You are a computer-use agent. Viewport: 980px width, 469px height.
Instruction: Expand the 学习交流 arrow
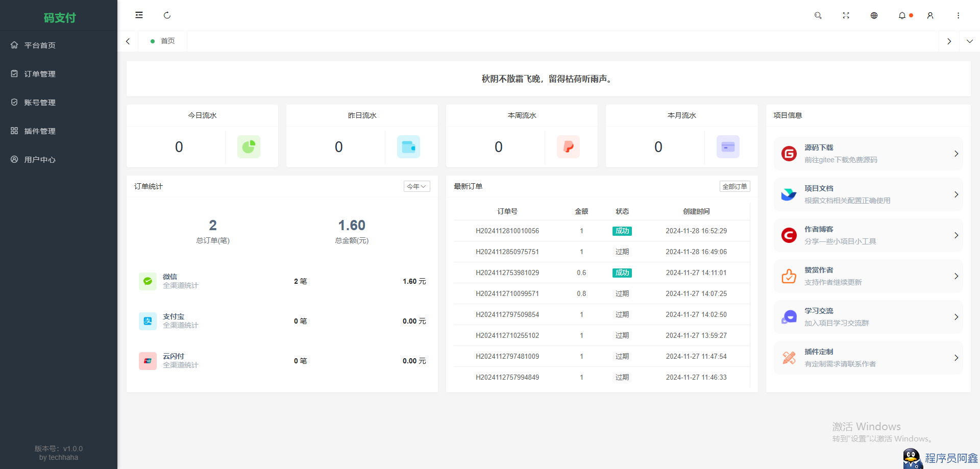click(x=956, y=317)
